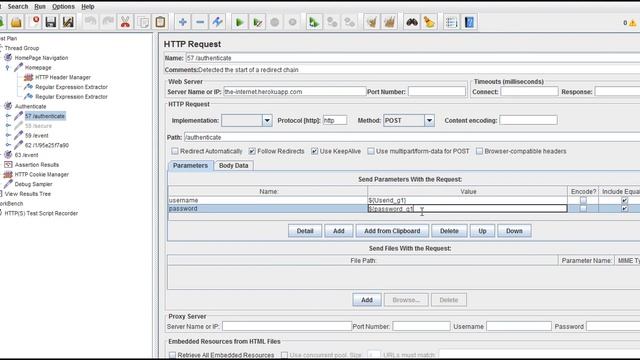Click the Path field /authenticate
Screen dimensions: 640x360
[x=412, y=137]
